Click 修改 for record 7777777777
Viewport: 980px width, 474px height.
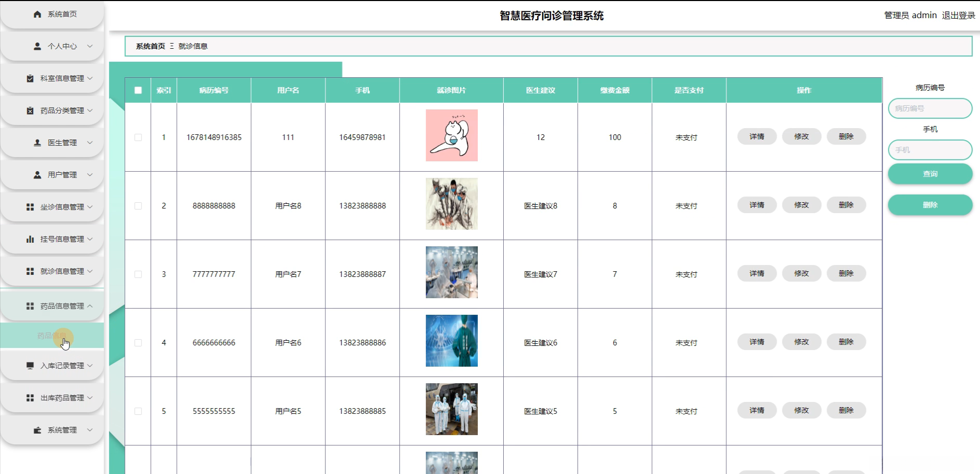point(802,273)
